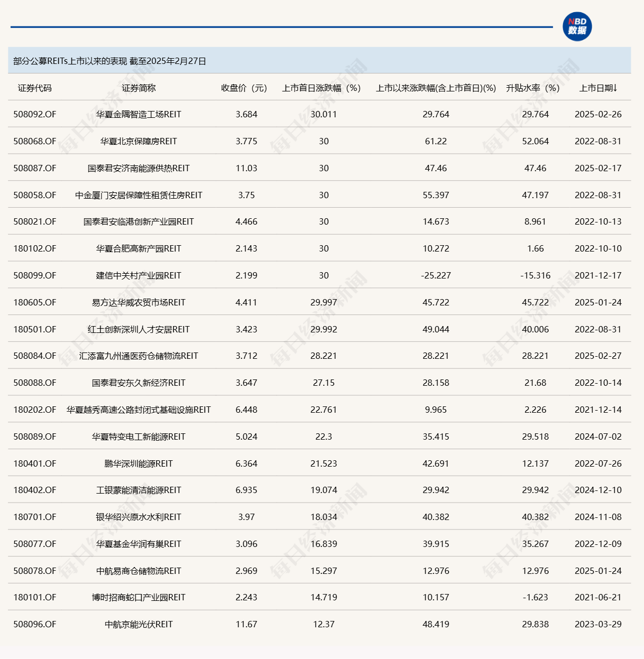This screenshot has height=659, width=644.
Task: Select code 180501.OF
Action: click(35, 329)
